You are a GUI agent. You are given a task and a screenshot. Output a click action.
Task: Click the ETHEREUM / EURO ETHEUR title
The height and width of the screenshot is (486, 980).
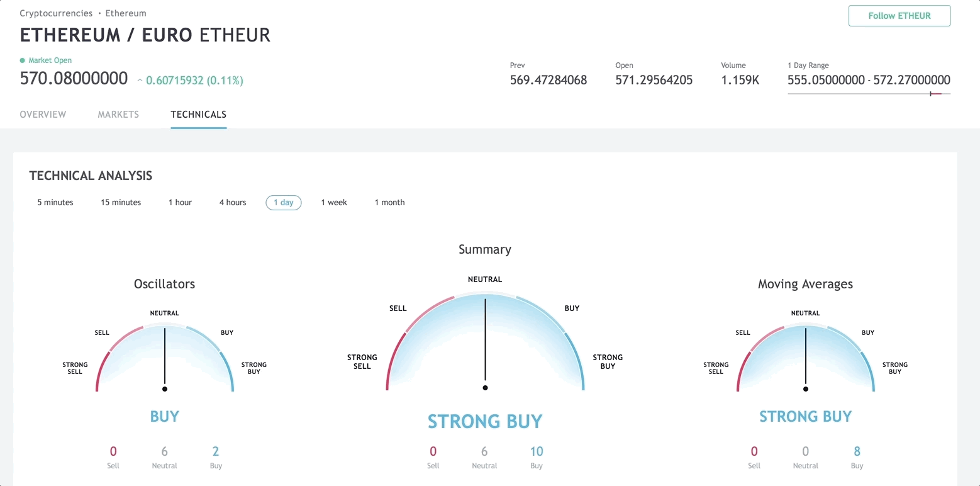coord(145,35)
